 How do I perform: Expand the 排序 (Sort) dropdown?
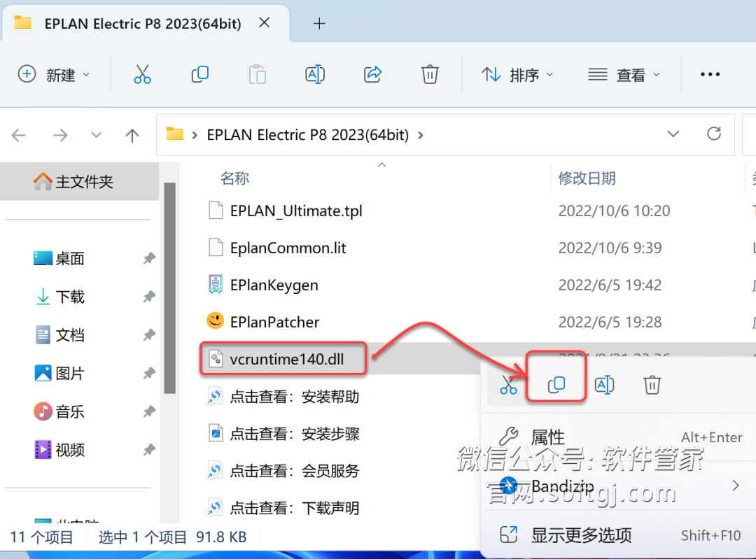pyautogui.click(x=518, y=74)
